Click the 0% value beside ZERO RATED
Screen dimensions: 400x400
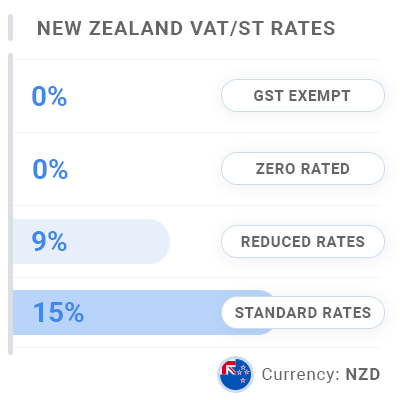[x=50, y=169]
